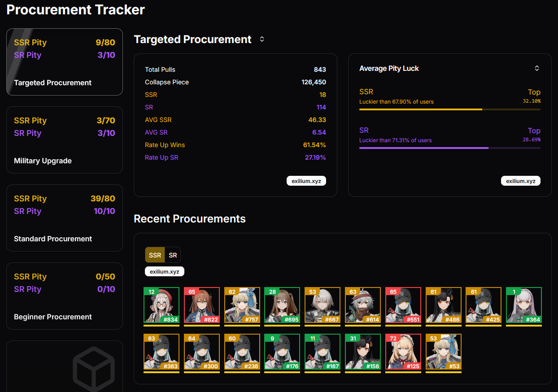Click the SR count value 114
The image size is (558, 392).
(x=321, y=107)
